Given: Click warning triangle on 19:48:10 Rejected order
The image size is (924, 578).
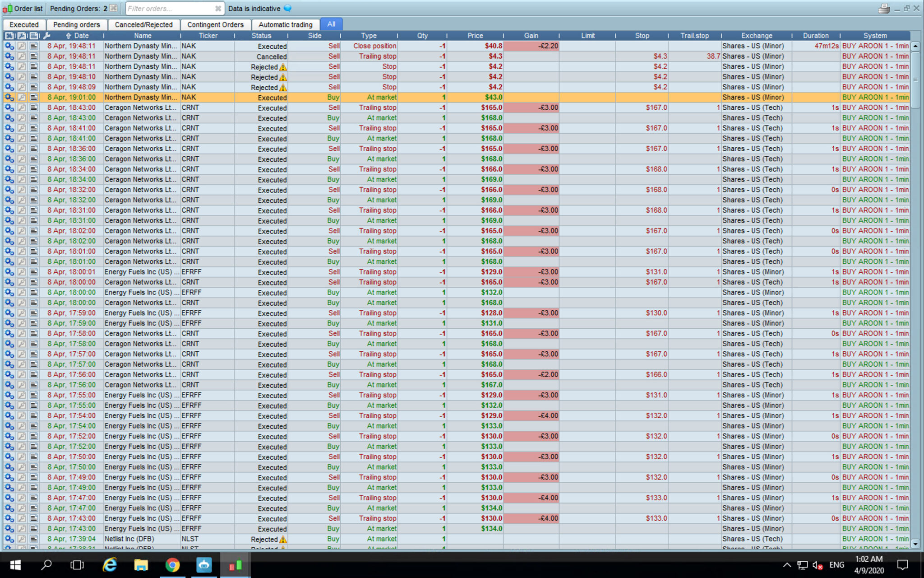Looking at the screenshot, I should [283, 77].
